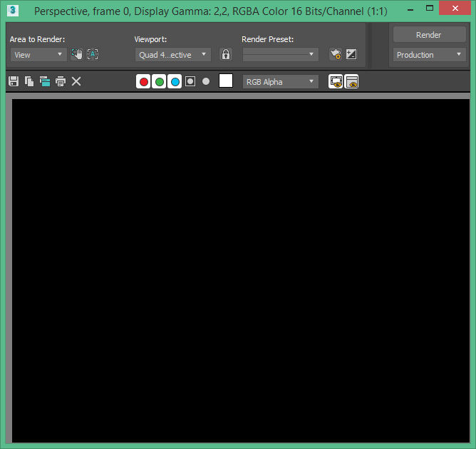Click the black rendered image area
This screenshot has height=449, width=476.
[x=241, y=271]
